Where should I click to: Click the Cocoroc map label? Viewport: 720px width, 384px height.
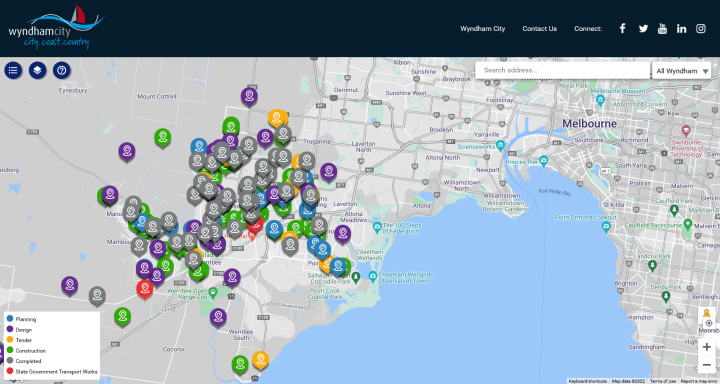point(175,349)
